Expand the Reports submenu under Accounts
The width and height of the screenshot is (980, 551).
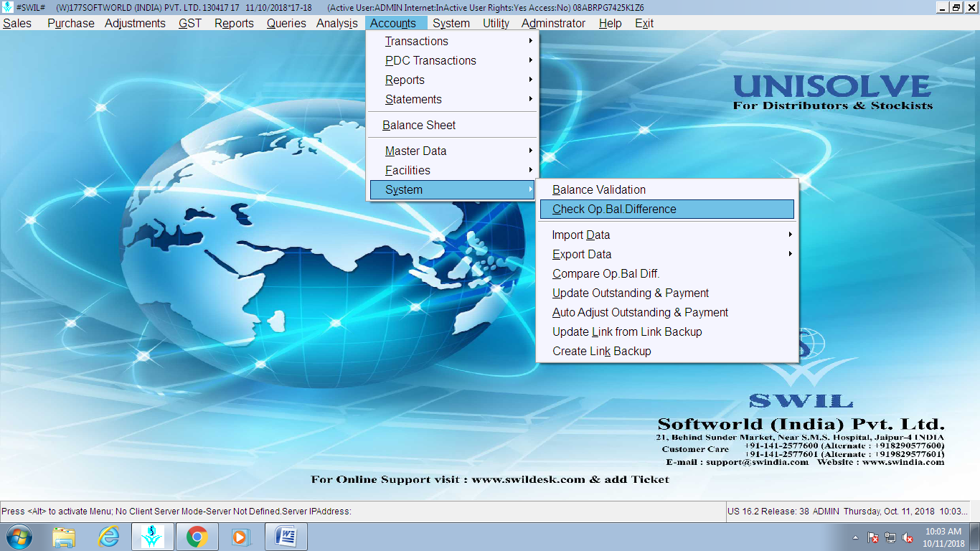[452, 80]
